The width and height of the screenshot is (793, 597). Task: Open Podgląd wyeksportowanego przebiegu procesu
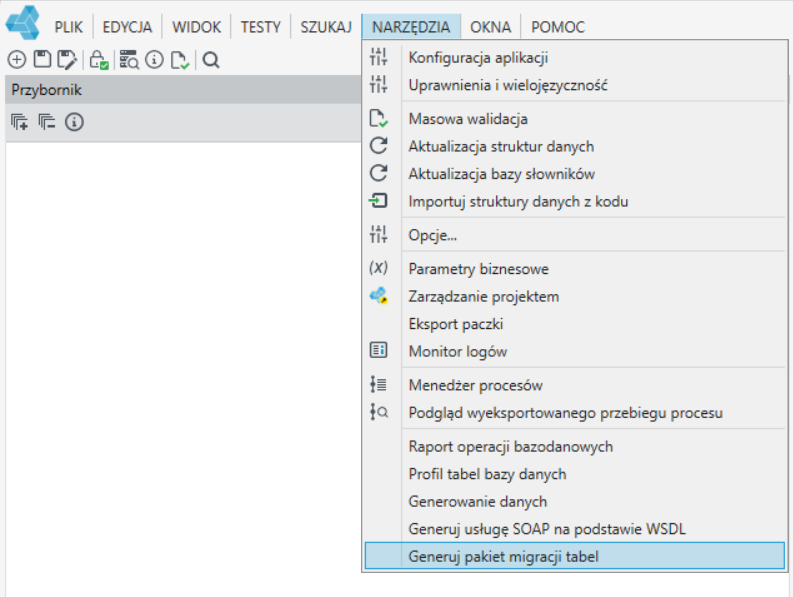(575, 412)
